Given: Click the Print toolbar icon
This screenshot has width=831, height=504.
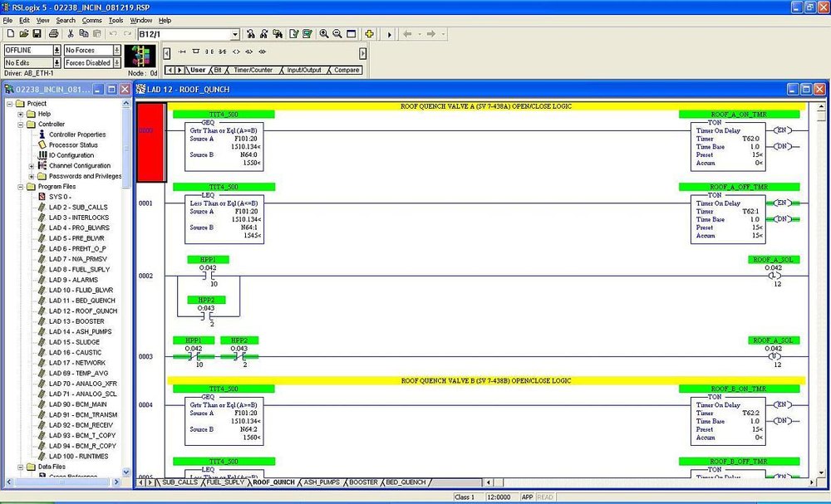Looking at the screenshot, I should click(54, 34).
